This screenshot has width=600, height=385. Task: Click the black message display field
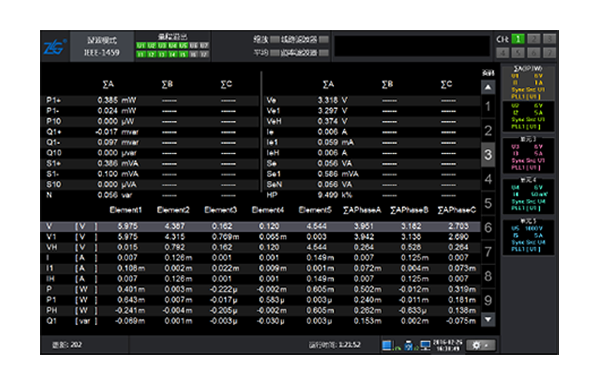412,46
